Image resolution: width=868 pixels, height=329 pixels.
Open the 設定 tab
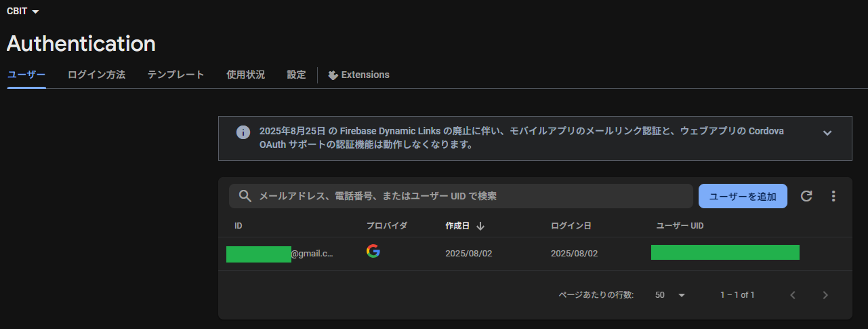[296, 75]
